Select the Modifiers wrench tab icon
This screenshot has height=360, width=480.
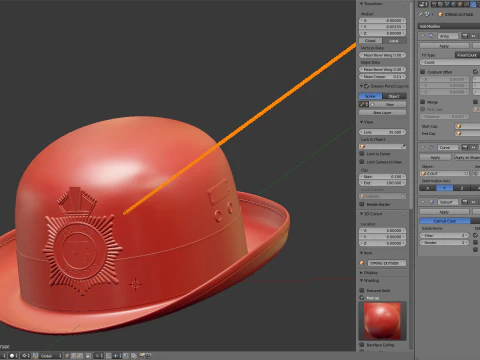pos(474,4)
